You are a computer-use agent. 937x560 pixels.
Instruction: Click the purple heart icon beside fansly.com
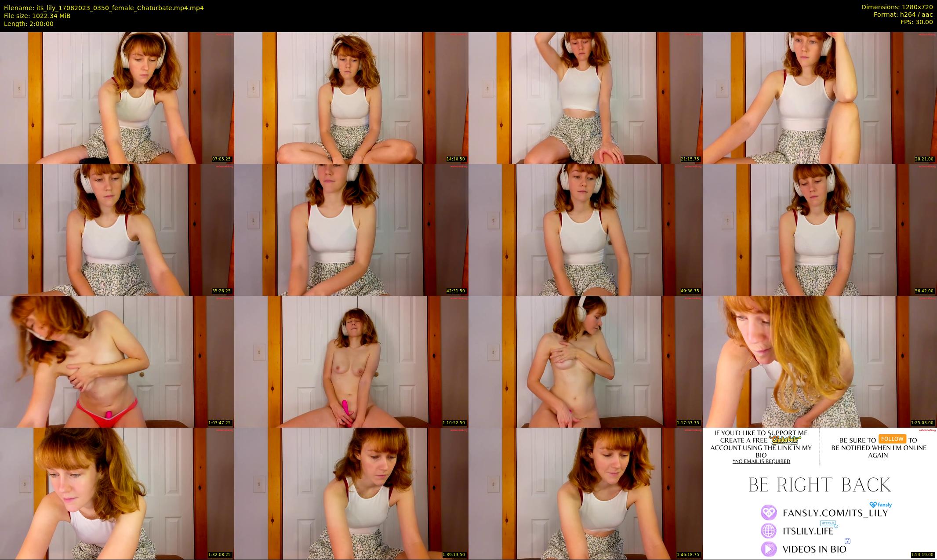769,513
